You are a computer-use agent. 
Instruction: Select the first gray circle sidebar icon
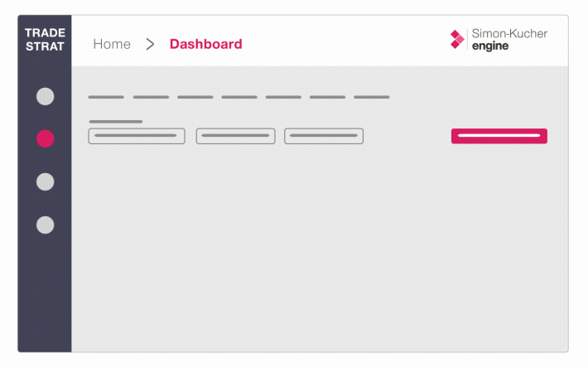[x=46, y=96]
